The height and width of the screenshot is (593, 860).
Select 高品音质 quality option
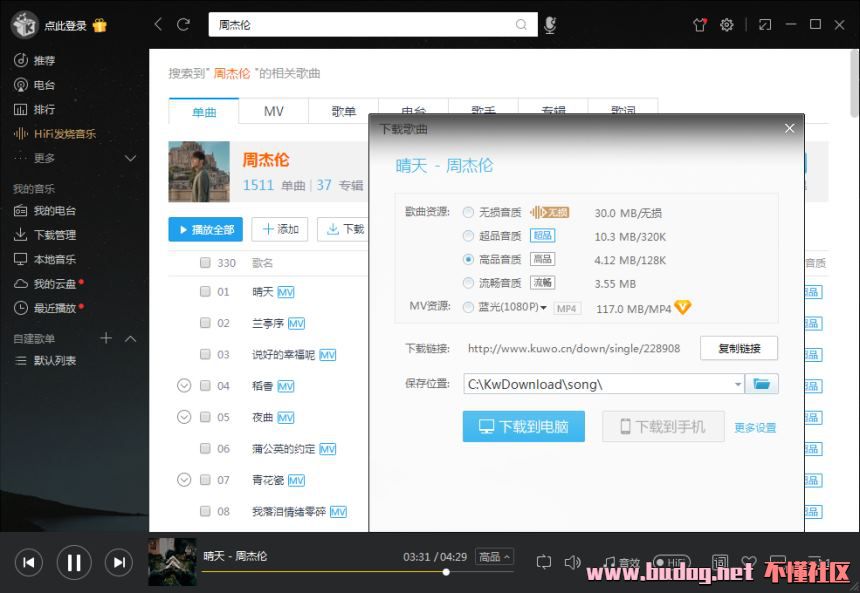(468, 259)
